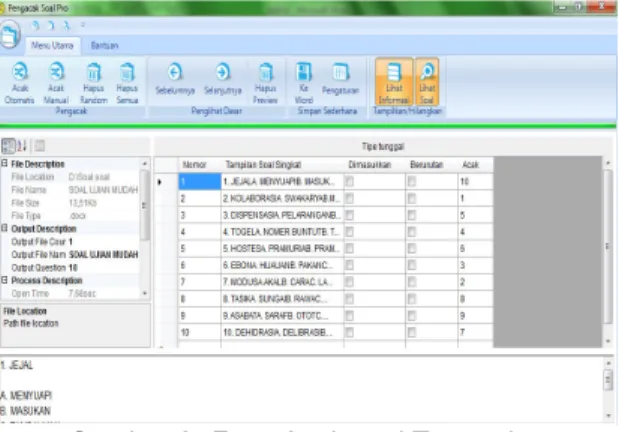Image resolution: width=619 pixels, height=432 pixels.
Task: Select the question cell starting 5. HOSTES
Action: pos(282,248)
